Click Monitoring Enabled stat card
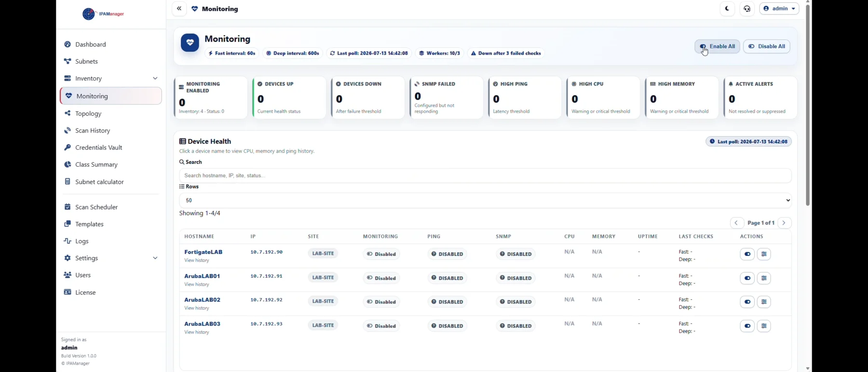The width and height of the screenshot is (868, 372). pos(211,97)
